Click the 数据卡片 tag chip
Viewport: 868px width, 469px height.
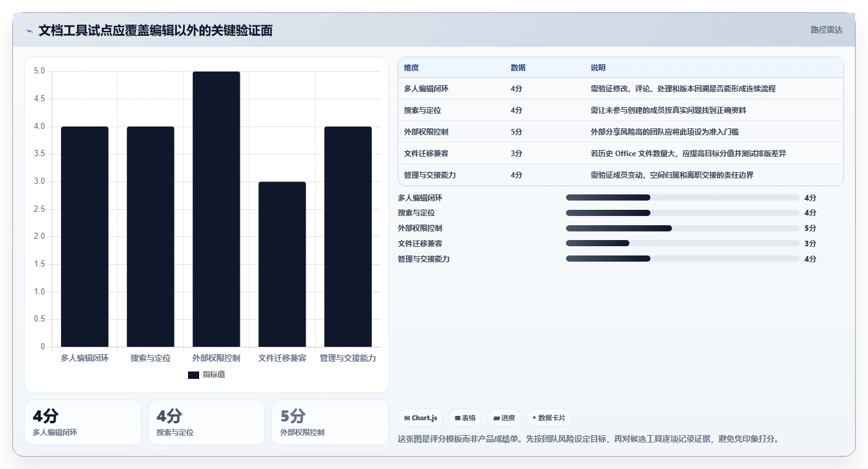548,418
